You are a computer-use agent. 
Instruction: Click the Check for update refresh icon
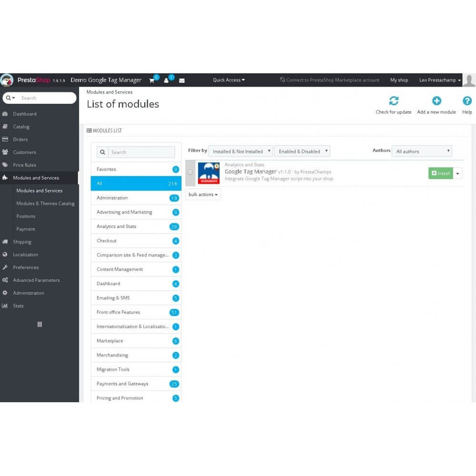point(394,101)
